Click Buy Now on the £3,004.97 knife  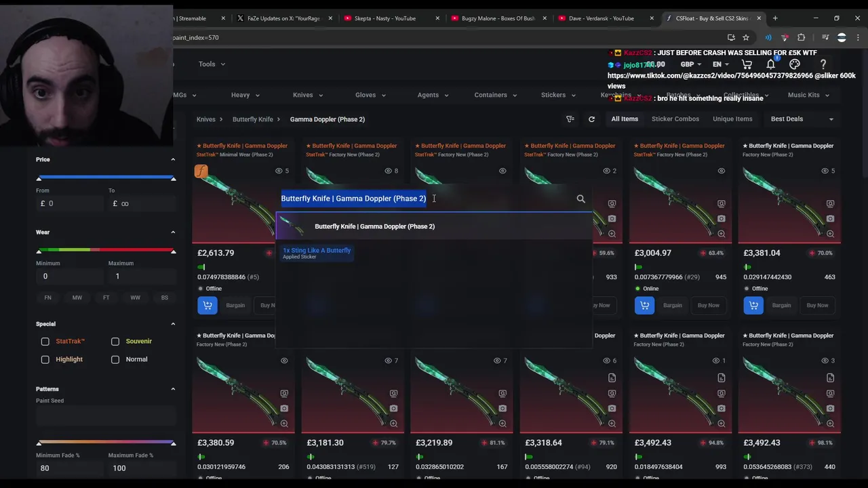point(708,306)
